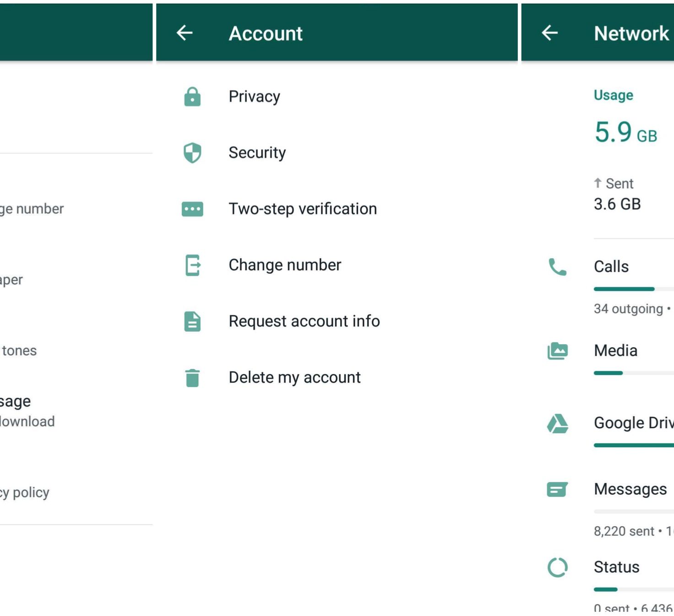Select Change number option

point(285,265)
